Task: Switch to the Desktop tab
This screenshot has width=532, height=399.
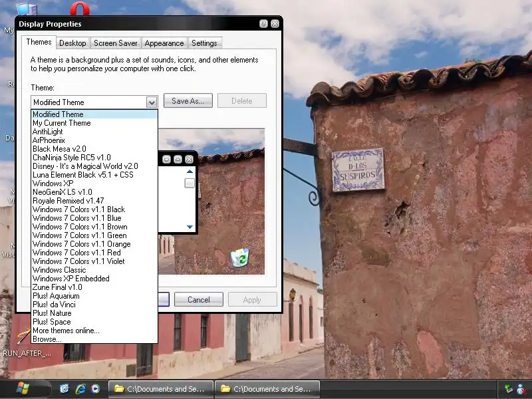Action: (x=72, y=43)
